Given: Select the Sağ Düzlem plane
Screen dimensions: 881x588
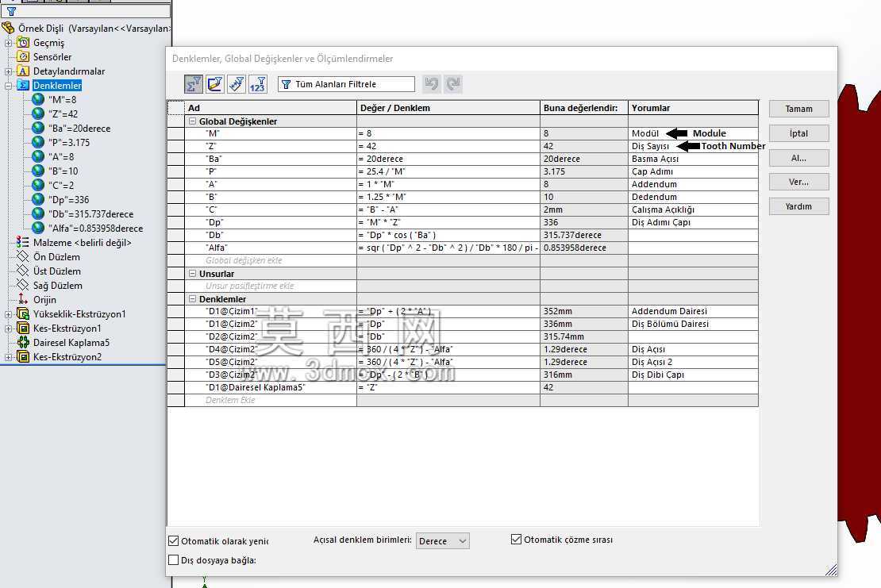Looking at the screenshot, I should pyautogui.click(x=57, y=286).
